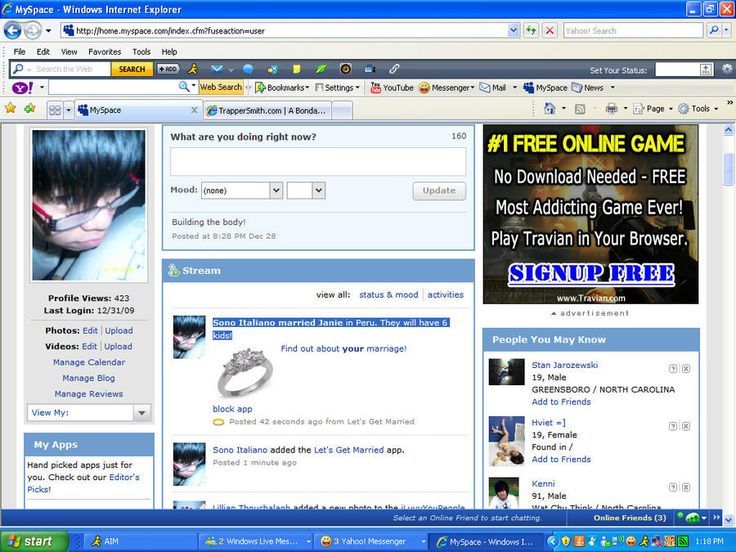Click Add to Friends under Stan Jarozewski
Viewport: 736px width, 552px height.
coord(561,402)
